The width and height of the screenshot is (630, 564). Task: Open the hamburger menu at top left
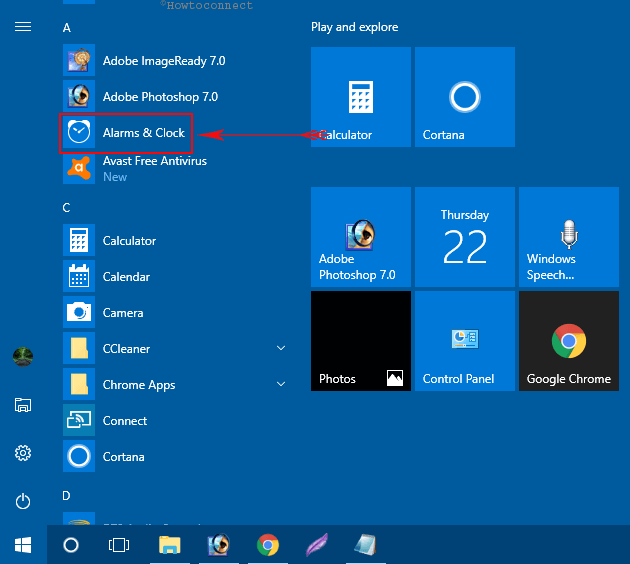pos(23,27)
